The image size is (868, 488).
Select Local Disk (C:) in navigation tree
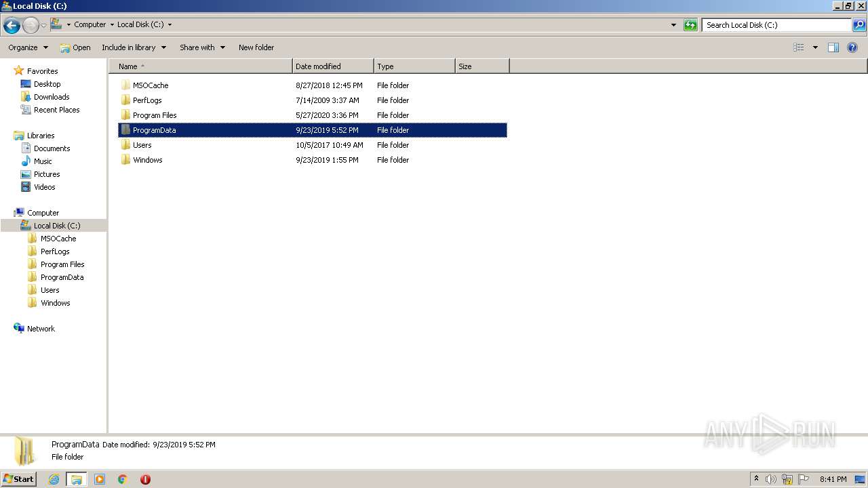tap(57, 226)
